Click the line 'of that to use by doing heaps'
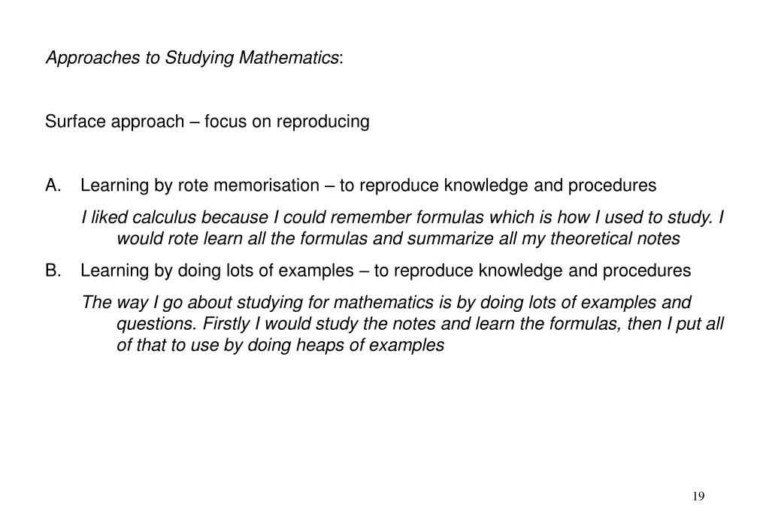Viewport: 769px width, 532px height. (x=280, y=345)
